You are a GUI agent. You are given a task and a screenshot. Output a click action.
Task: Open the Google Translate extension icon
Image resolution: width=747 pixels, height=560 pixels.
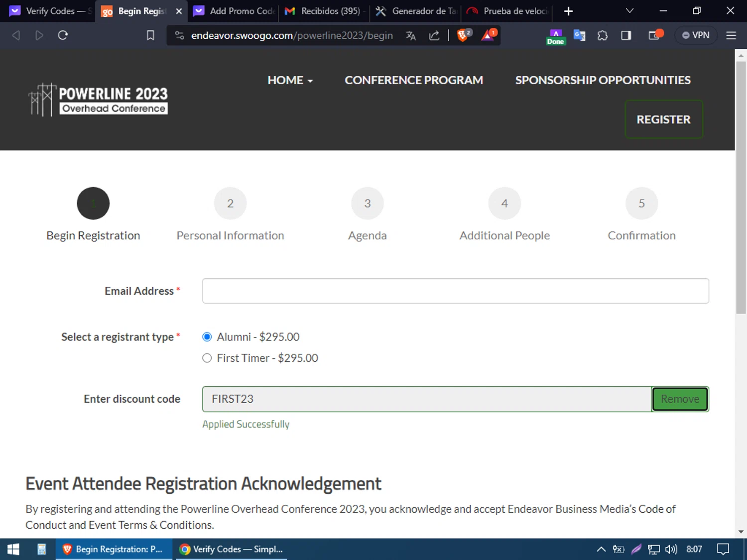(579, 35)
